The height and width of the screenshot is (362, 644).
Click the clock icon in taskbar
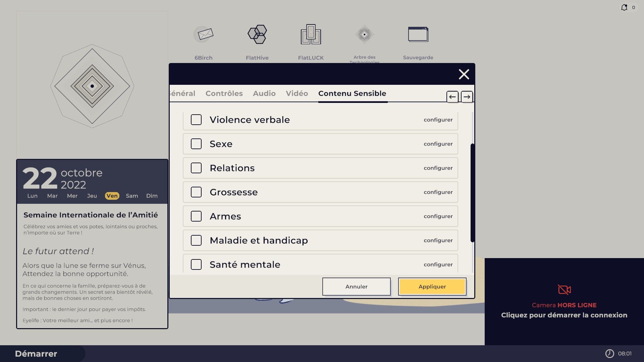click(x=609, y=354)
